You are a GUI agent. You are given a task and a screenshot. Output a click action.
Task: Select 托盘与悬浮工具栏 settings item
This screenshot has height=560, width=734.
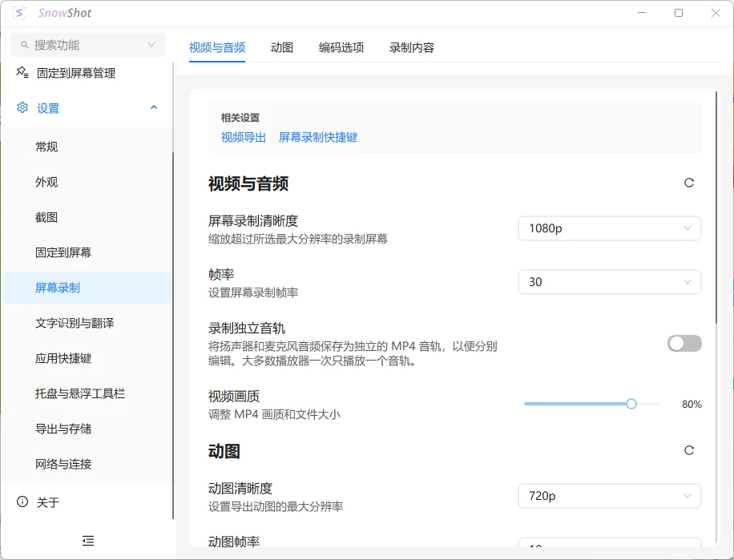tap(87, 394)
